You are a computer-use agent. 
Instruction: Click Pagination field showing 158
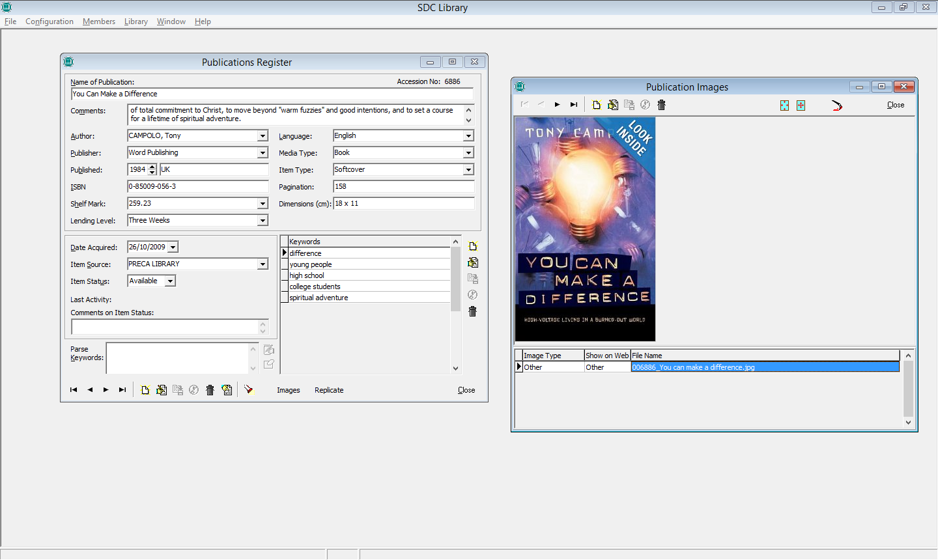[x=404, y=187]
